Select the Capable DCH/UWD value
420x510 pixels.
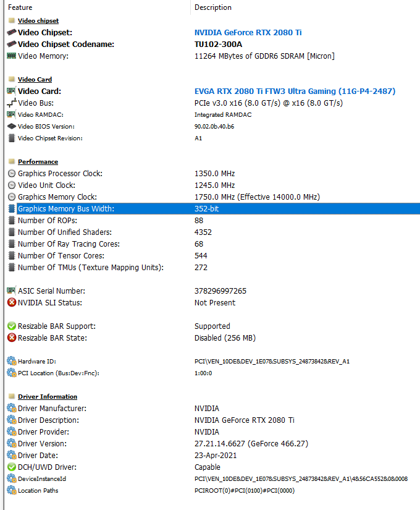click(208, 467)
